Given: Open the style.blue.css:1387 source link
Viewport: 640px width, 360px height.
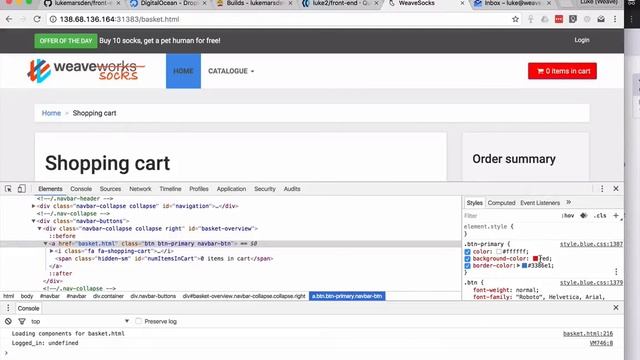Looking at the screenshot, I should pos(591,244).
